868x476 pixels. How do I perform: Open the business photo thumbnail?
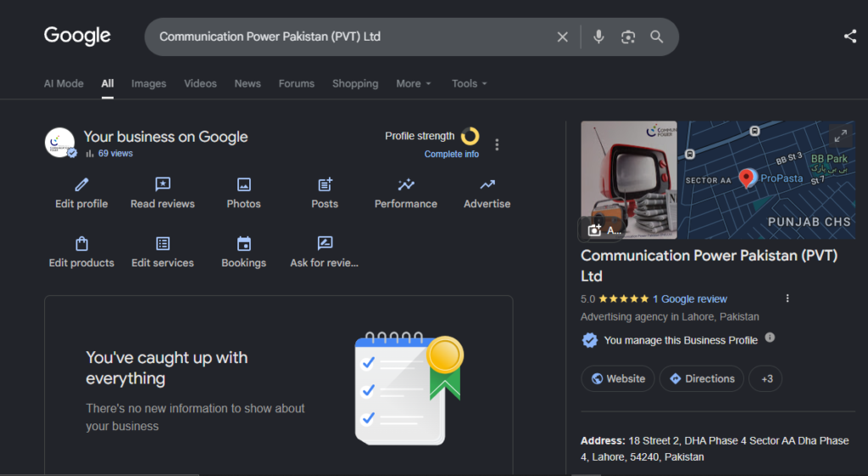(x=629, y=180)
